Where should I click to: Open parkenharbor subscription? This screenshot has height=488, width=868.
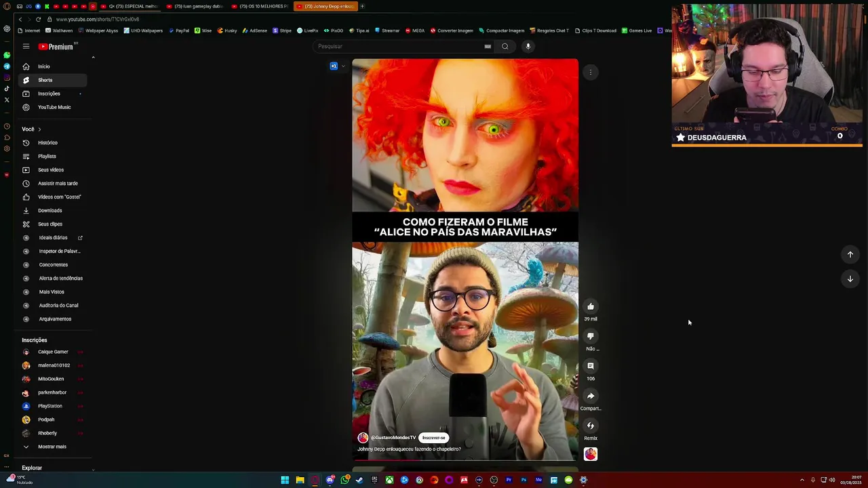[53, 392]
